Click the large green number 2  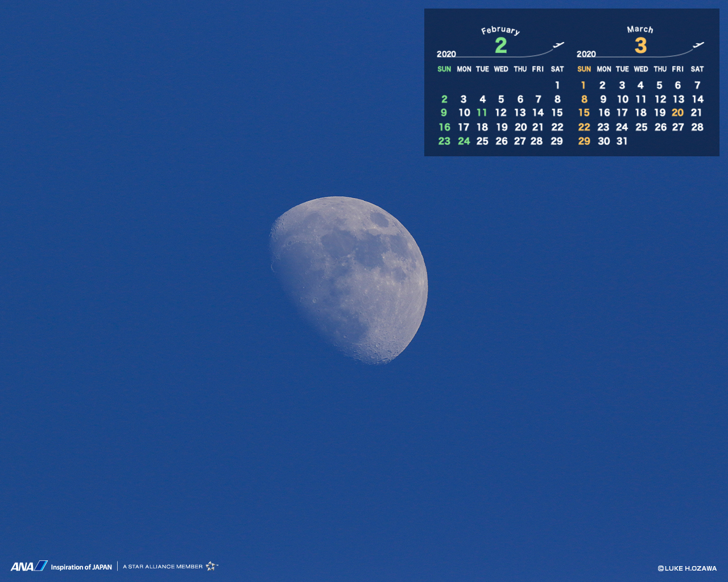pyautogui.click(x=500, y=45)
